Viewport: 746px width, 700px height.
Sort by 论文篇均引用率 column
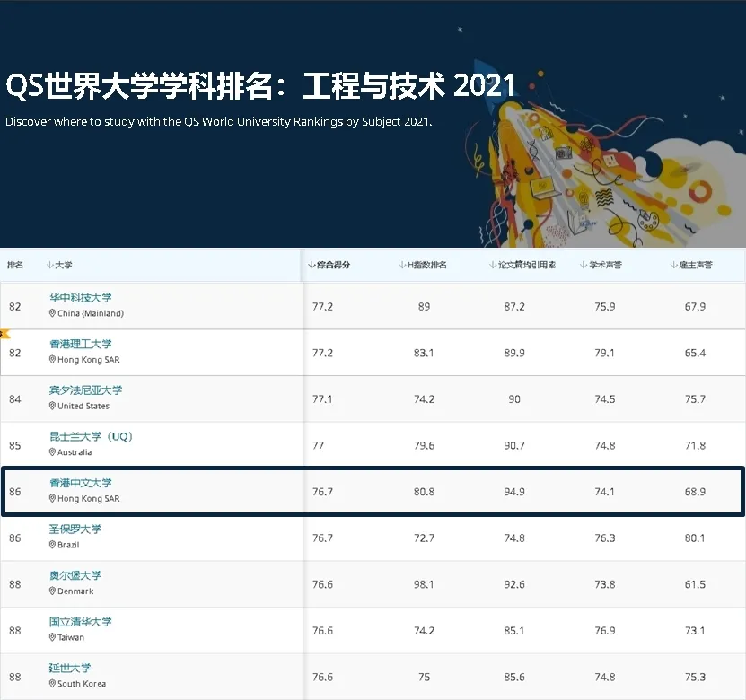(x=522, y=266)
